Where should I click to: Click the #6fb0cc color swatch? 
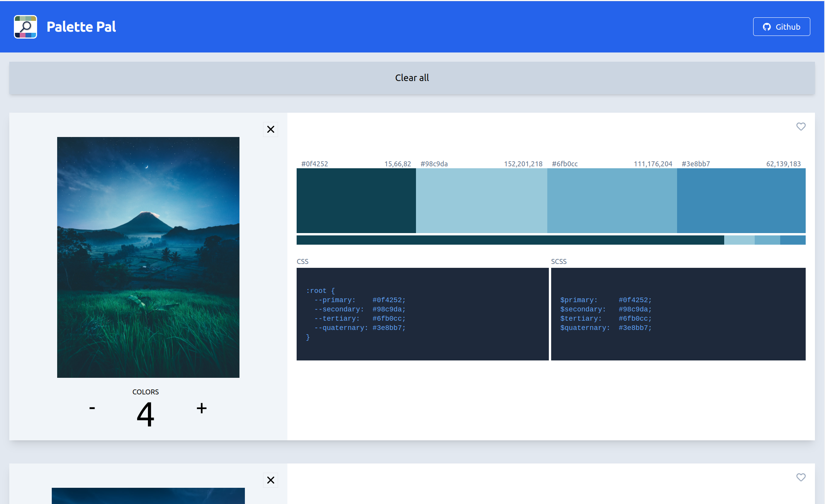point(611,200)
